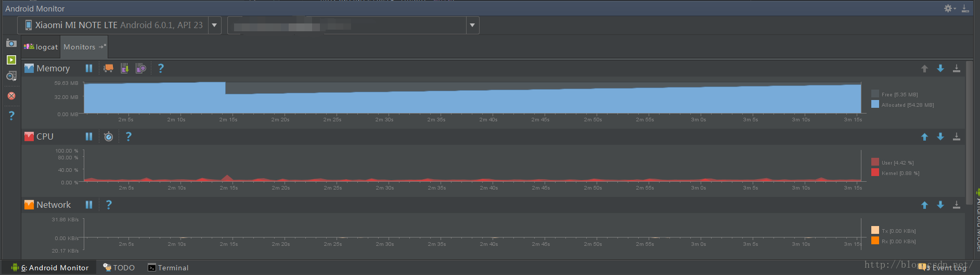Image resolution: width=980 pixels, height=275 pixels.
Task: Pause the Network monitor
Action: (89, 205)
